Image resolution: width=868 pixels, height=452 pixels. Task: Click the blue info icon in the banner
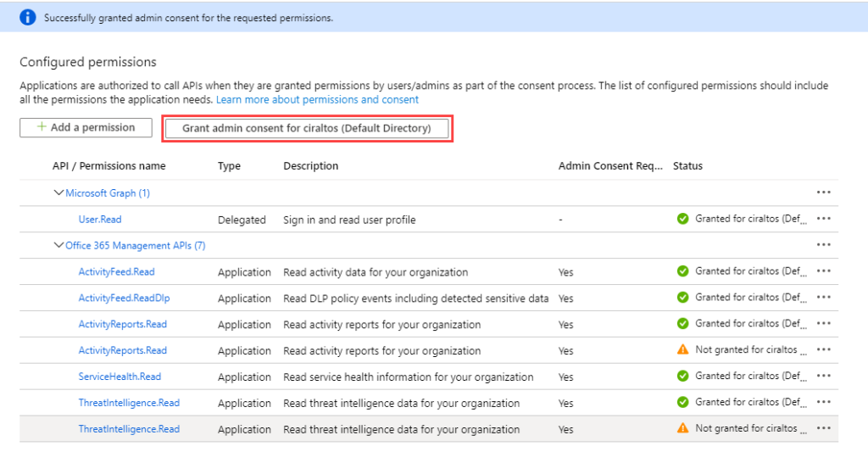coord(28,17)
